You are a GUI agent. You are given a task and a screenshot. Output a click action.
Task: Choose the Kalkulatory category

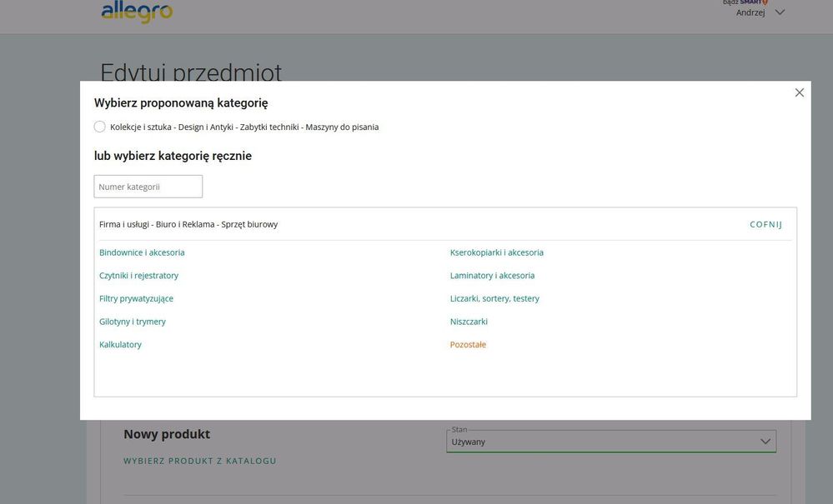(x=120, y=345)
